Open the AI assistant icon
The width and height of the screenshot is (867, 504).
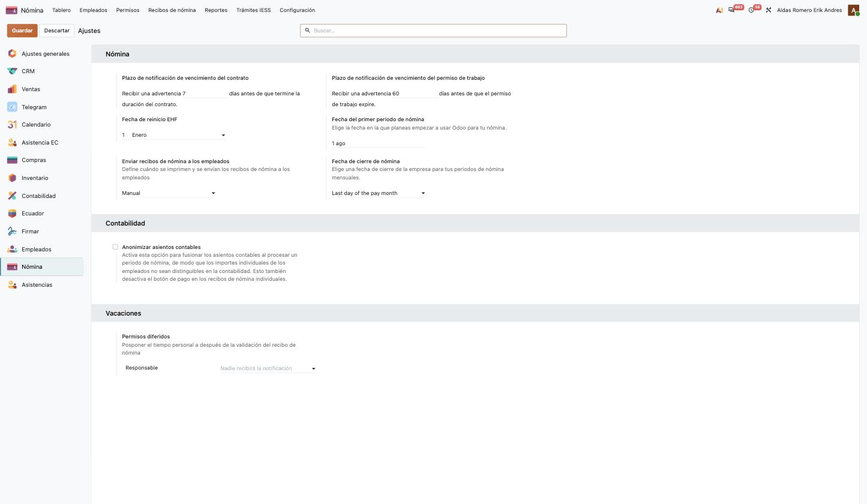click(719, 10)
